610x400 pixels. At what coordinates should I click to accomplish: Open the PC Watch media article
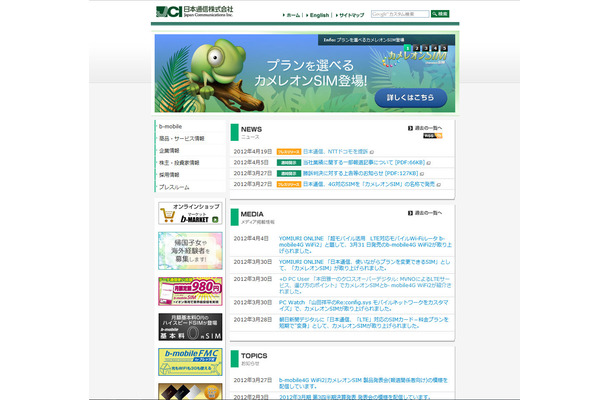click(363, 305)
